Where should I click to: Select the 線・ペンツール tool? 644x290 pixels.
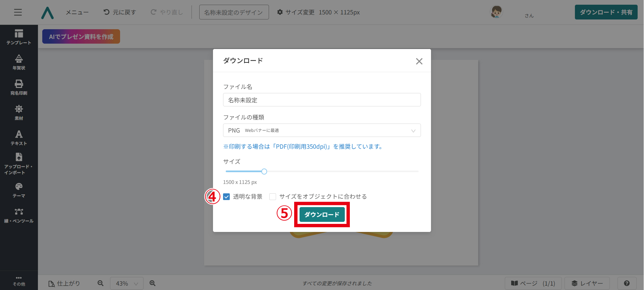click(x=19, y=215)
